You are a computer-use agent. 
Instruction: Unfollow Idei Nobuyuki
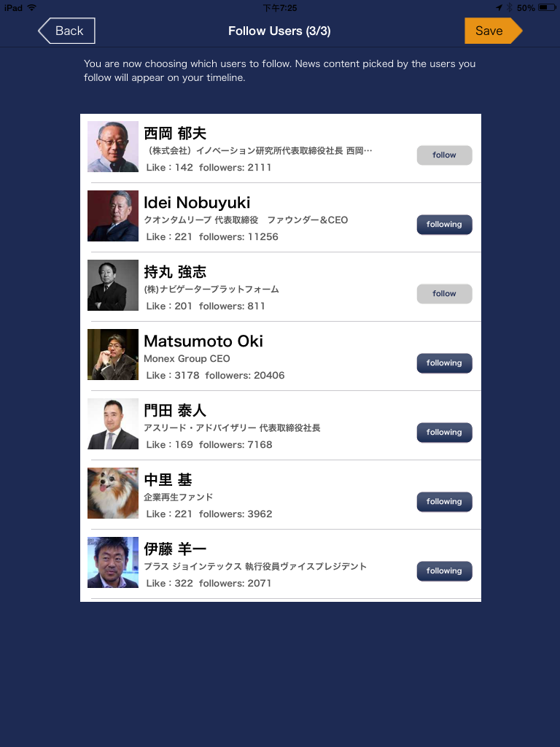click(x=444, y=225)
